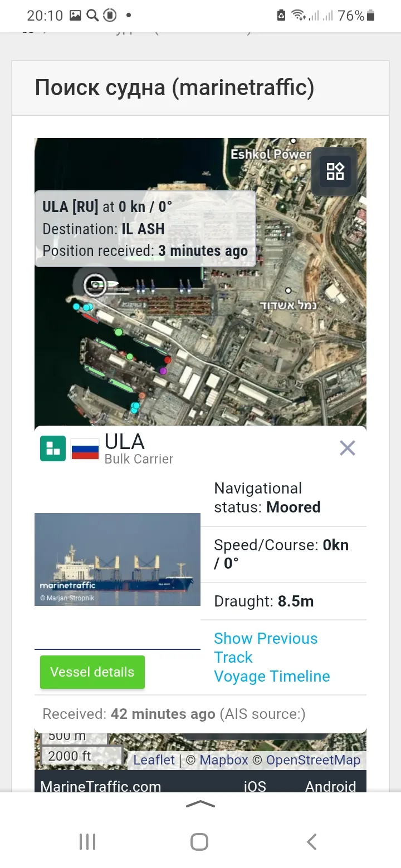Select the Android link in footer

tap(330, 786)
